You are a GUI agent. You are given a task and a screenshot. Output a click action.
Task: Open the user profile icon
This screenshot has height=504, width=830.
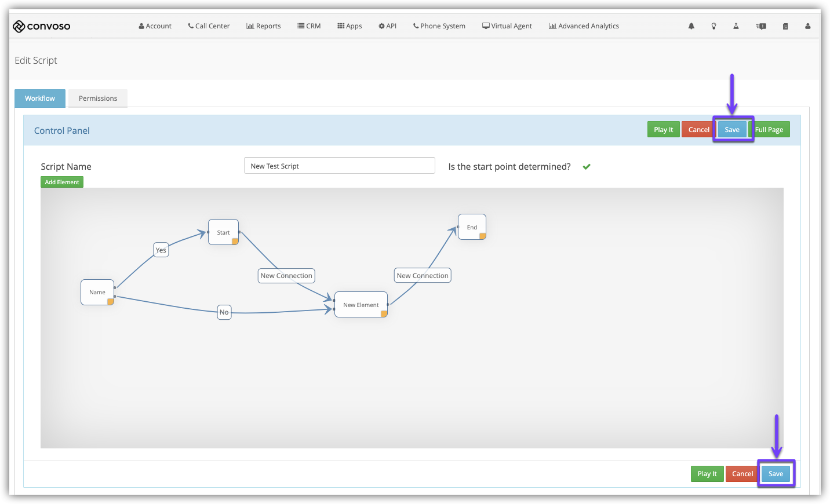tap(807, 26)
